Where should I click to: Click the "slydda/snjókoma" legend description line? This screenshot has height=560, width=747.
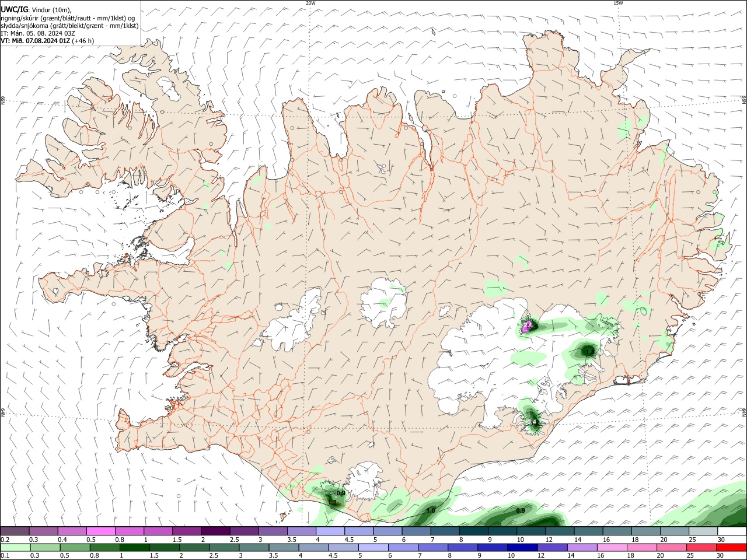pyautogui.click(x=69, y=26)
